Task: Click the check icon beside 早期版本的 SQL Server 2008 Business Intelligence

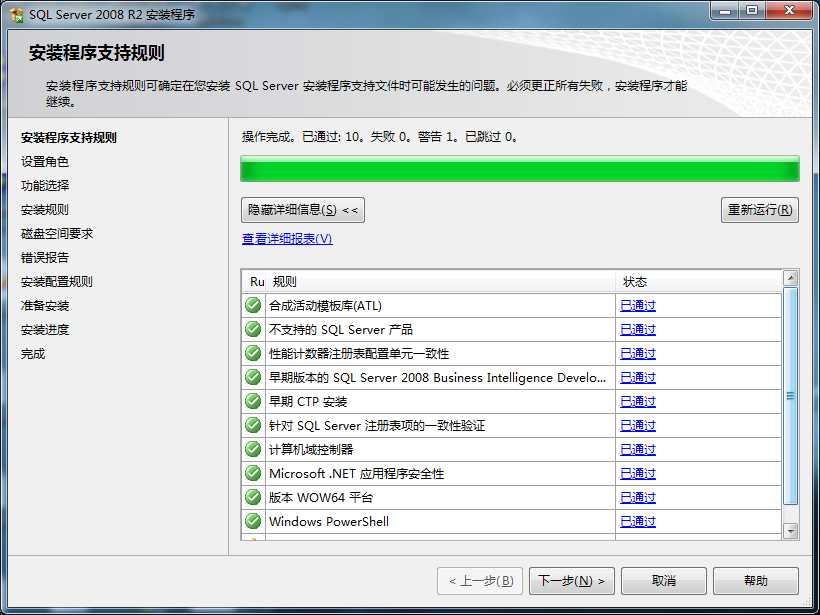Action: [x=253, y=377]
